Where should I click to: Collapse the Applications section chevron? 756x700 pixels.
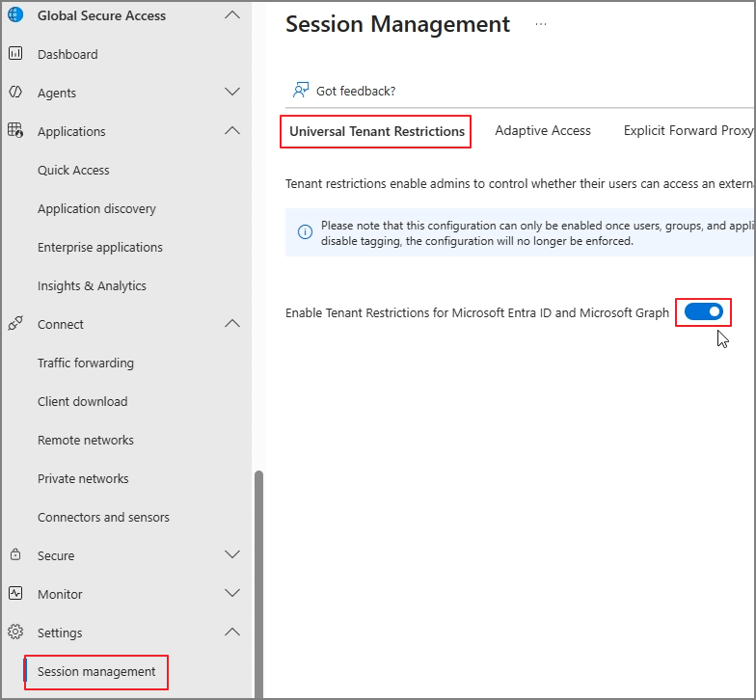click(232, 130)
